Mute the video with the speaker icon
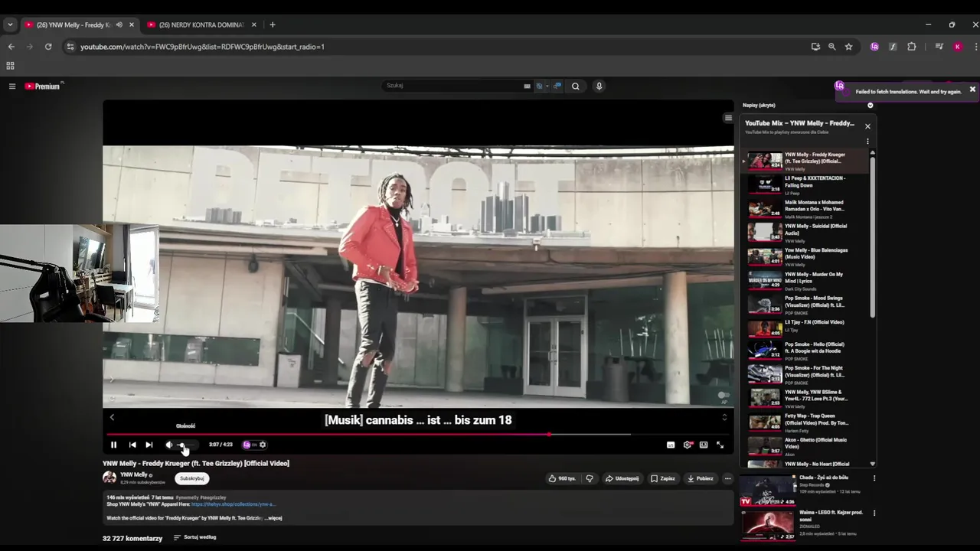980x551 pixels. pos(169,445)
